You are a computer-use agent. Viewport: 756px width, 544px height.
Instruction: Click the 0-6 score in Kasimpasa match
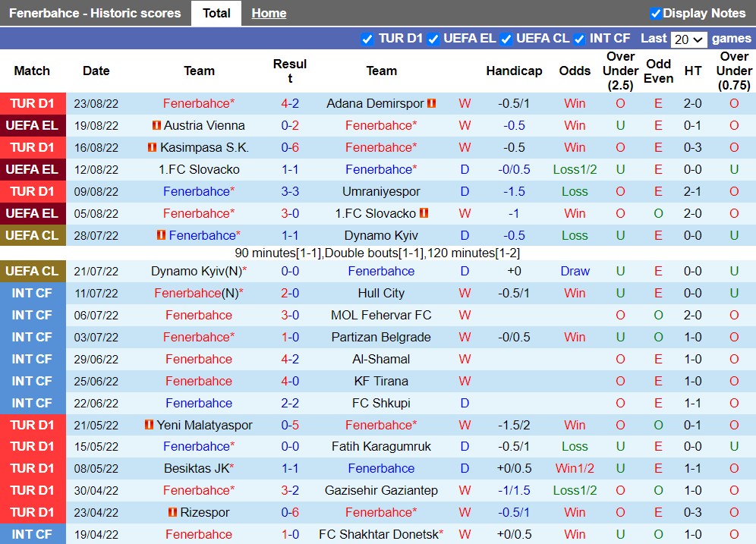click(290, 147)
